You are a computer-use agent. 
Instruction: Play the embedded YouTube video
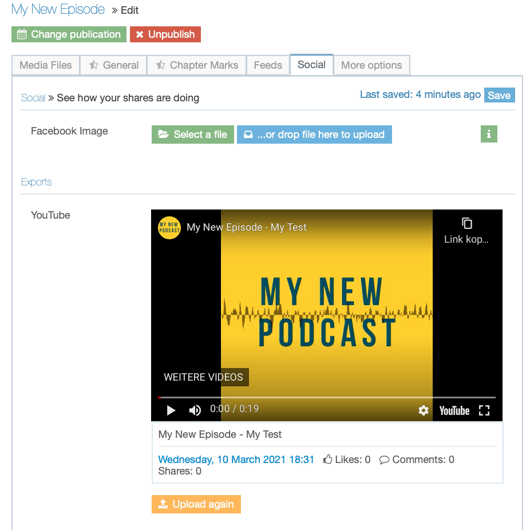point(171,410)
